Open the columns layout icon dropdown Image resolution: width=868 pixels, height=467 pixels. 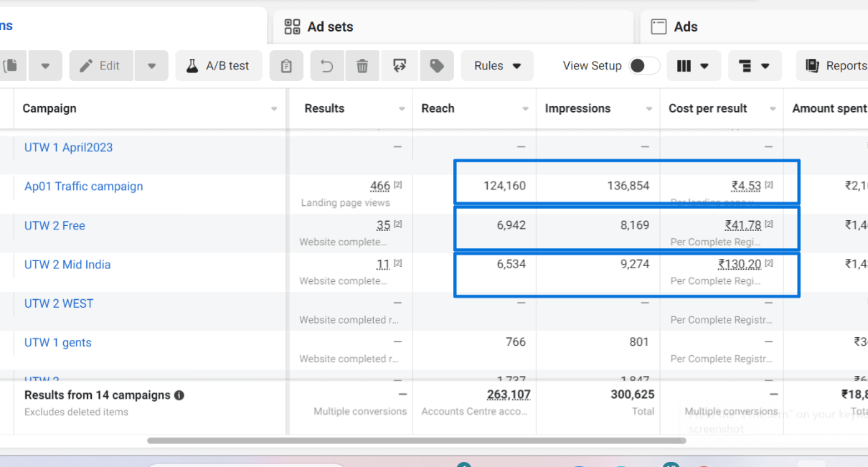pos(693,66)
